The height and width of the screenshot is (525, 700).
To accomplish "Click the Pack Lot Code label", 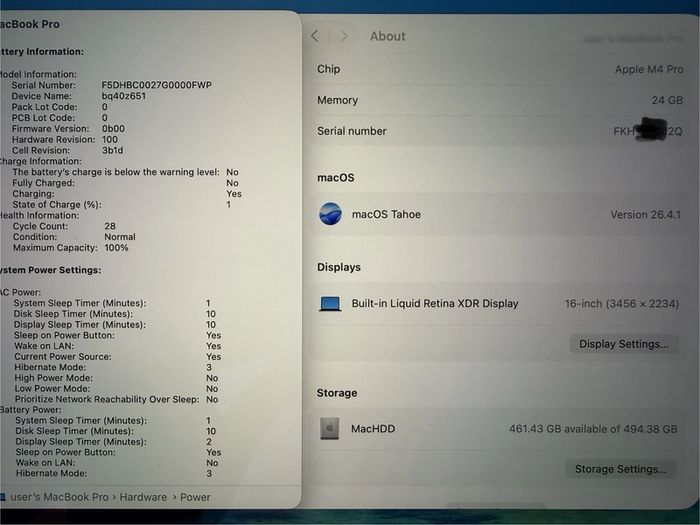I will pos(44,107).
